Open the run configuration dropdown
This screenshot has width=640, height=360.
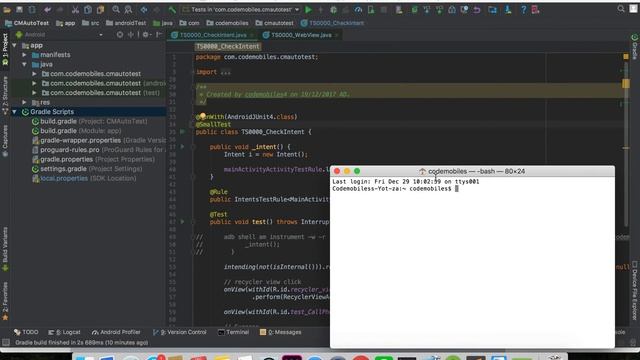point(241,9)
